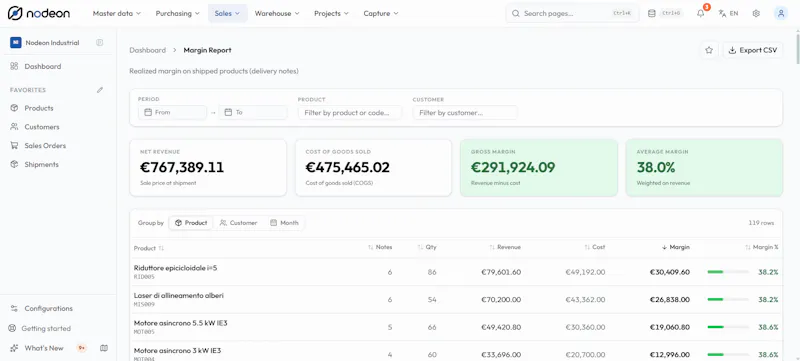Click the calendar icon in the To field
The image size is (800, 361).
[228, 112]
